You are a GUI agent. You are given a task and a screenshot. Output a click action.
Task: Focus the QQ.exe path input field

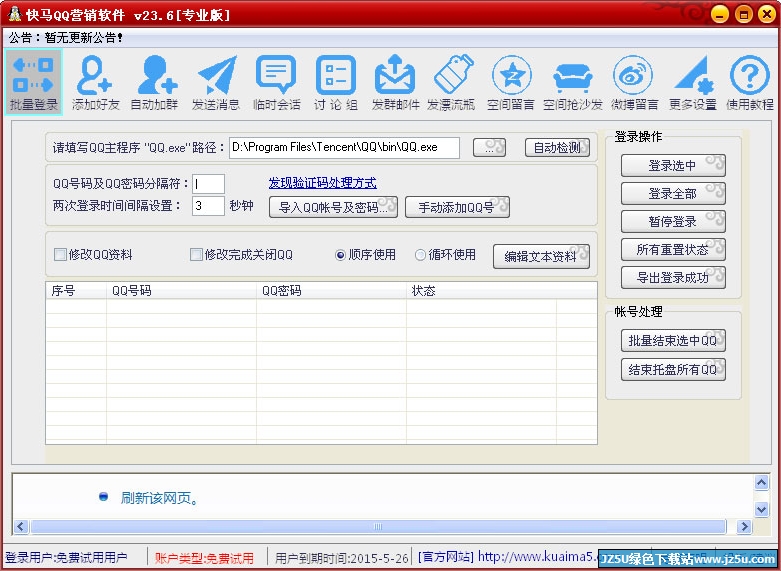(x=344, y=147)
